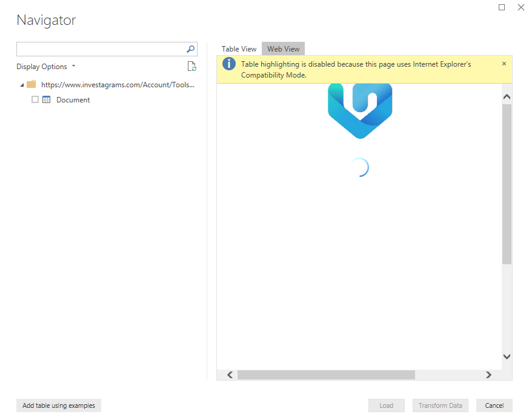Click the Load button

pyautogui.click(x=386, y=405)
